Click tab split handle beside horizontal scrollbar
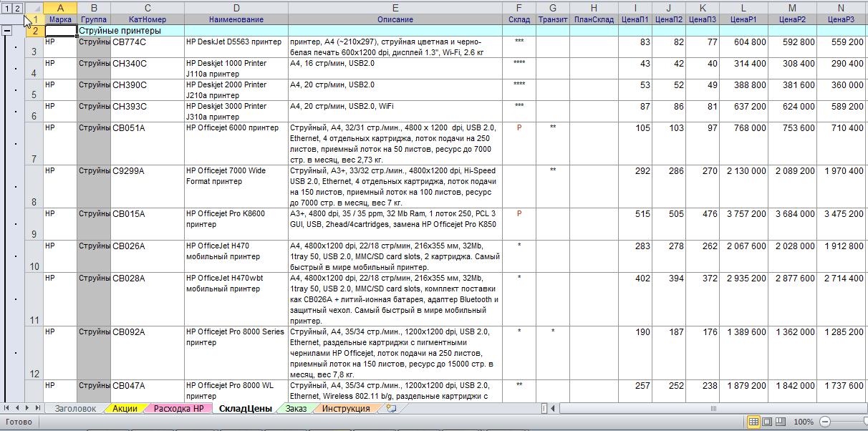868x431 pixels. click(544, 409)
